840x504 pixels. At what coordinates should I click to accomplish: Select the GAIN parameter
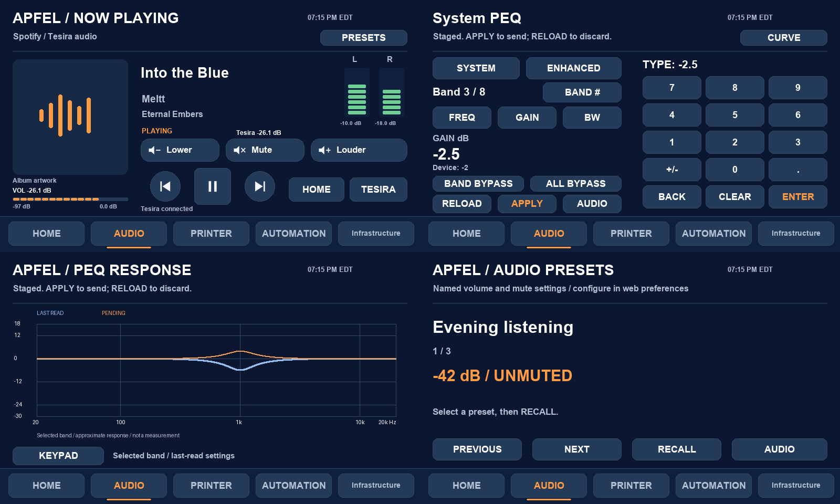point(527,118)
